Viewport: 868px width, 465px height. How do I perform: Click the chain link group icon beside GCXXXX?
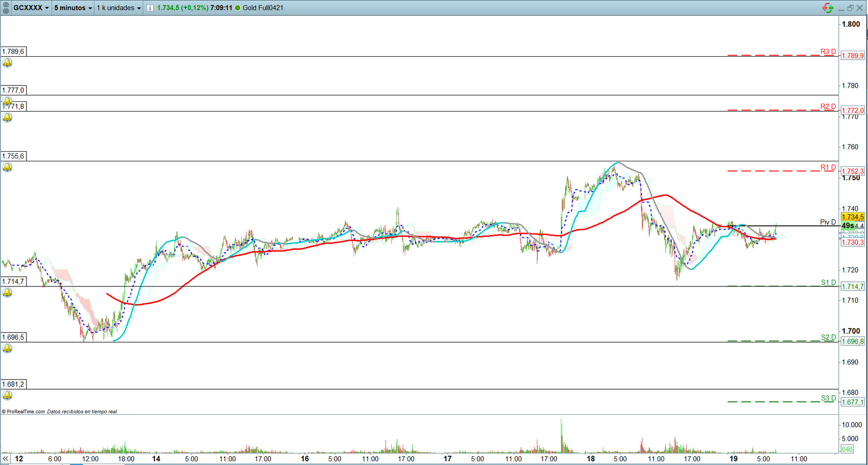pyautogui.click(x=6, y=7)
